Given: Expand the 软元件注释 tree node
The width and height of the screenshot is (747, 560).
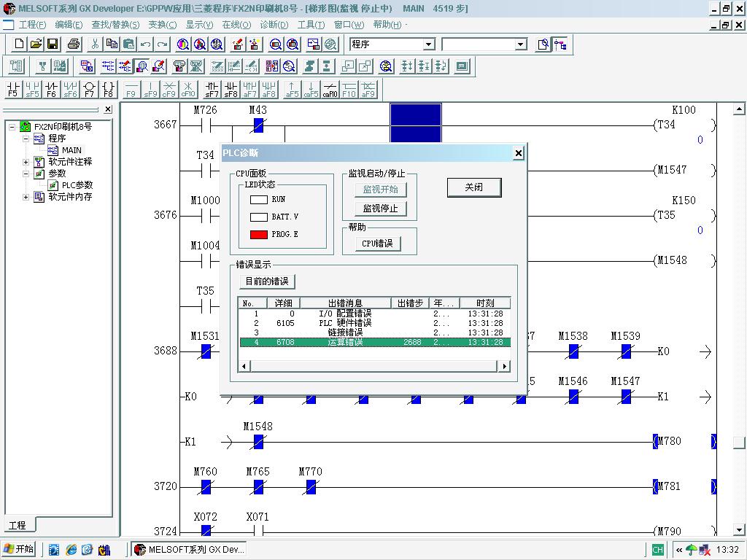Looking at the screenshot, I should tap(26, 162).
